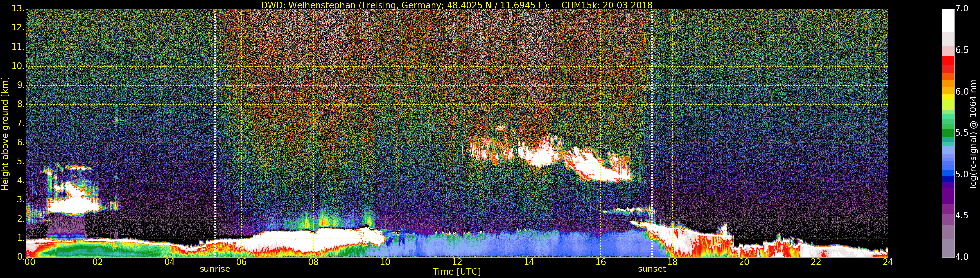Click the purple colorbar segment above 4.5

point(948,196)
